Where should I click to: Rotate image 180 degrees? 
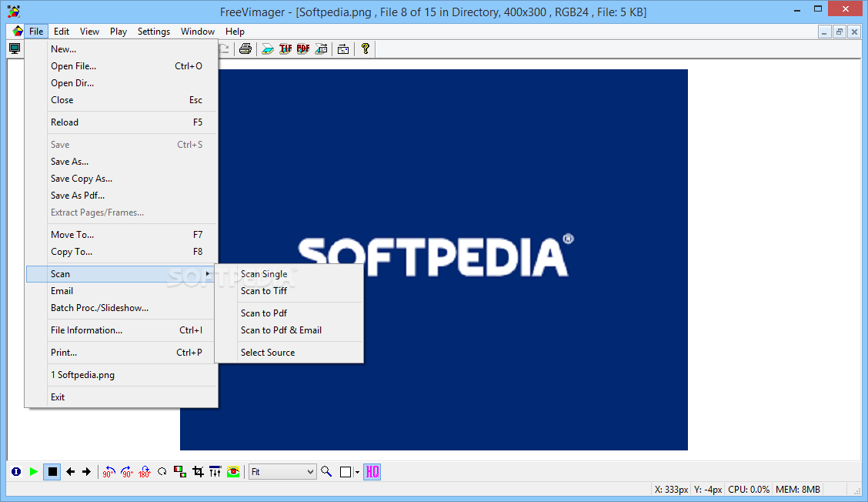tap(145, 471)
